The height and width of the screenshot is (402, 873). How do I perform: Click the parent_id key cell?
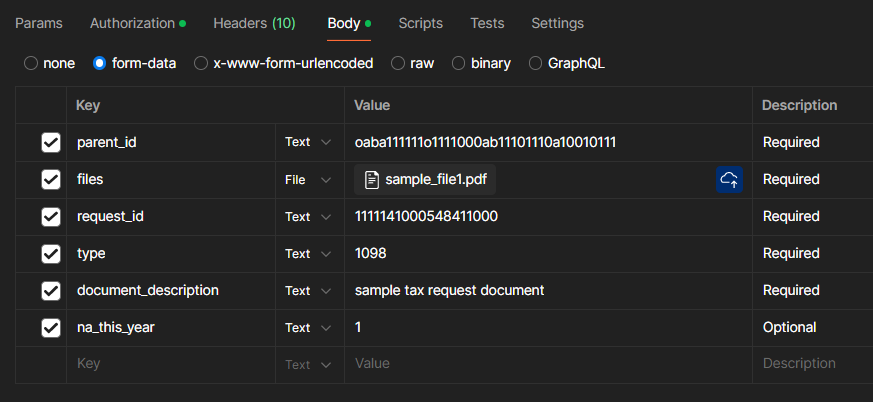171,143
